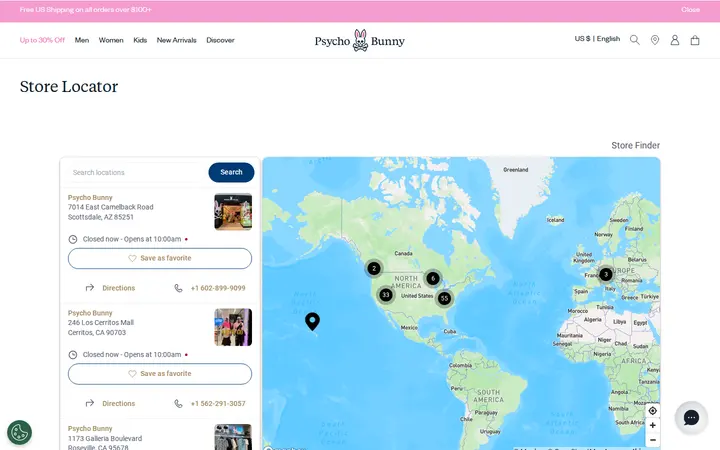Viewport: 720px width, 450px height.
Task: Click the Los Cerritos Mall store thumbnail
Action: click(x=233, y=327)
